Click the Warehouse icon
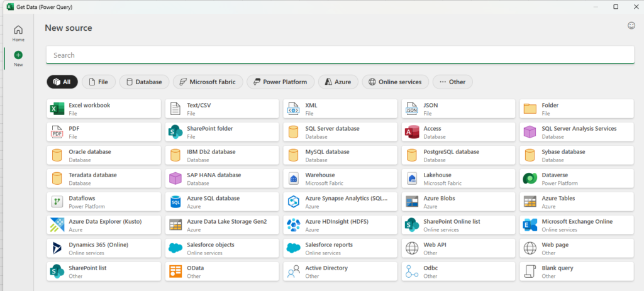 coord(293,178)
